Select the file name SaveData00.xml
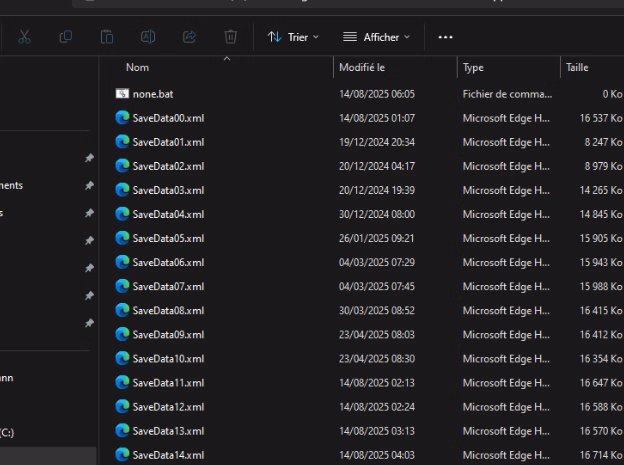This screenshot has width=624, height=465. click(x=168, y=118)
